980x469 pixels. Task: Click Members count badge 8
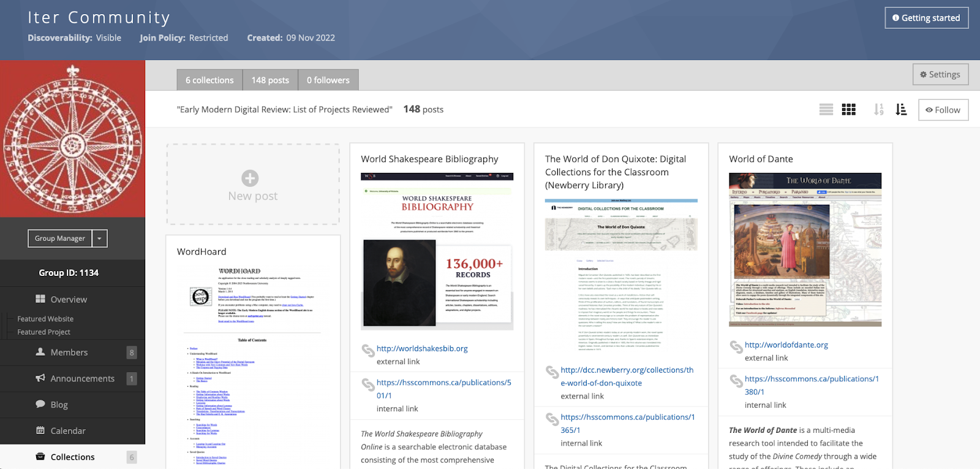click(x=132, y=353)
